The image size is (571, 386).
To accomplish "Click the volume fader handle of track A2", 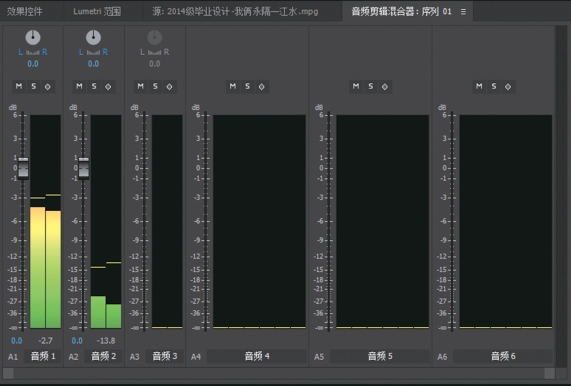I will point(84,168).
